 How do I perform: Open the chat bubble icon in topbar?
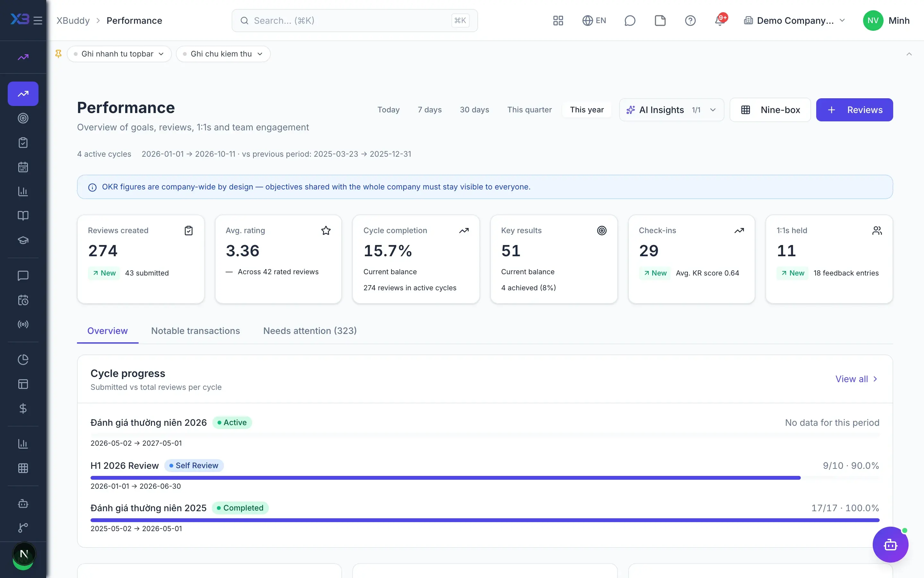pos(629,21)
